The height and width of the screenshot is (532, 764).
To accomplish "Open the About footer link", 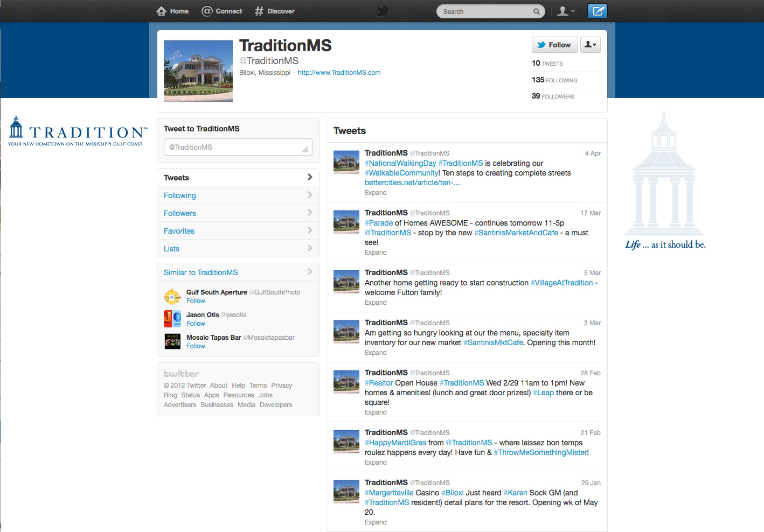I will tap(219, 386).
